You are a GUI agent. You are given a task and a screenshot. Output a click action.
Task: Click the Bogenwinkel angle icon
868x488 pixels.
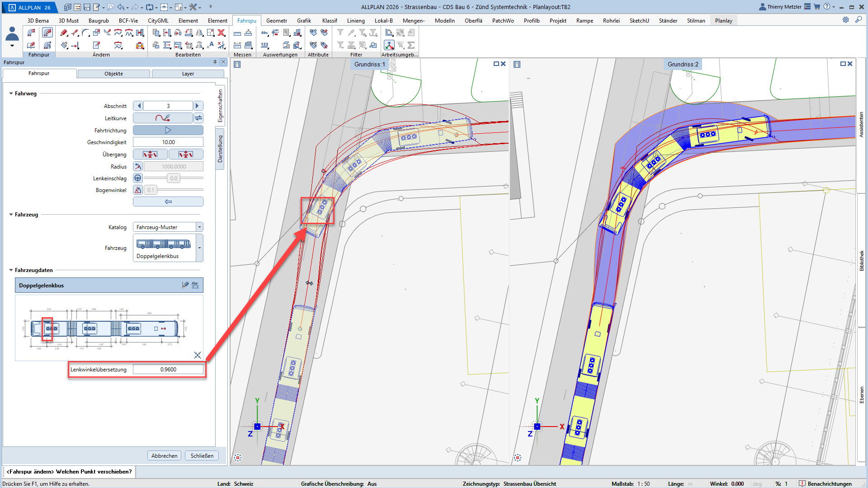click(138, 190)
